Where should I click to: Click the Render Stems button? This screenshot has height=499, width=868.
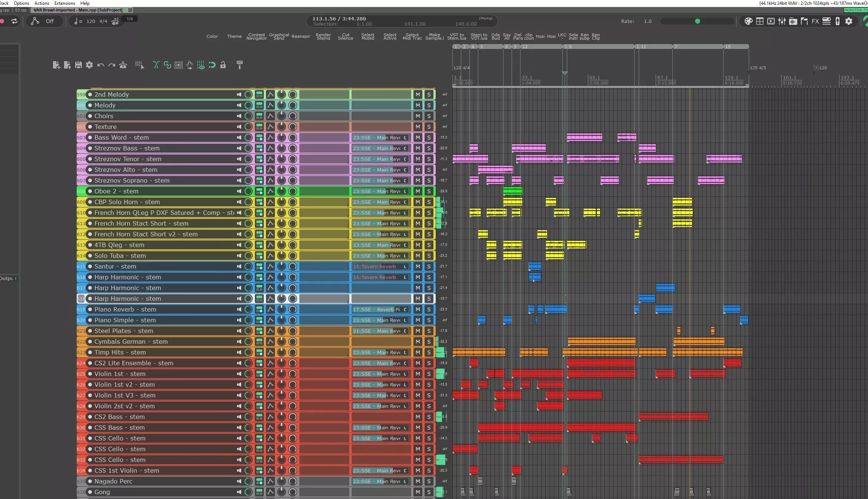point(323,36)
